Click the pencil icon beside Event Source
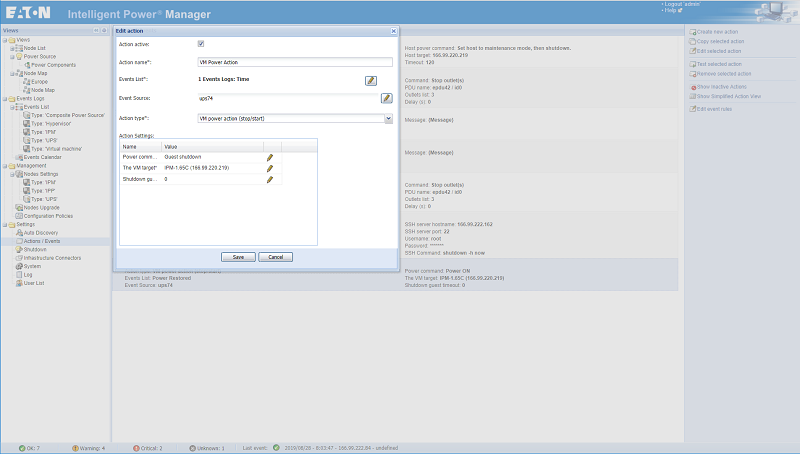This screenshot has width=800, height=454. [x=387, y=98]
